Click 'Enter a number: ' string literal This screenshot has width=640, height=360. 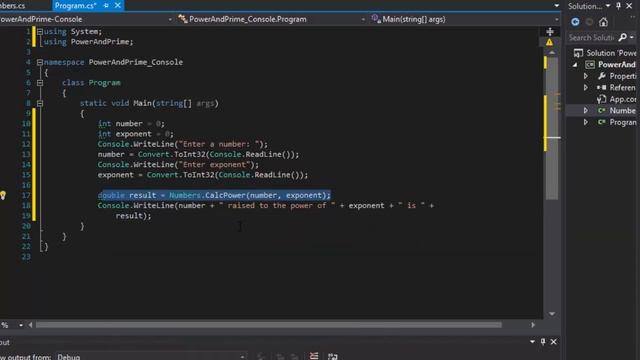(x=221, y=144)
